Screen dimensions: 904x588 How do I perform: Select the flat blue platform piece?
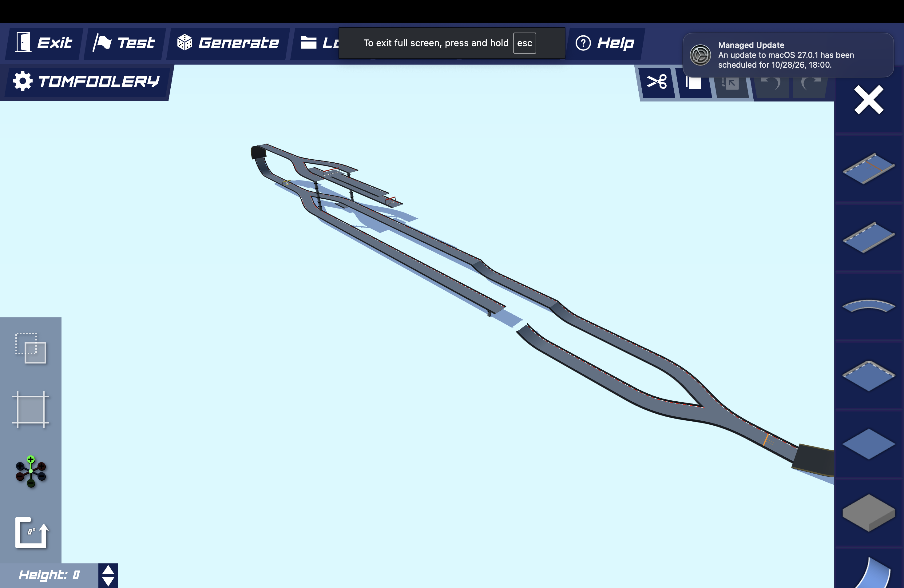click(869, 444)
